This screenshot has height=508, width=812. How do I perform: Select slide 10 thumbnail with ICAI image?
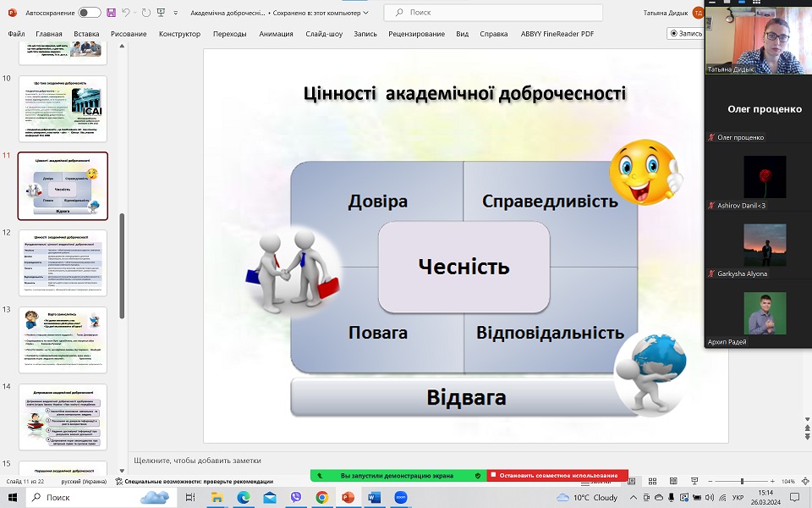(63, 109)
